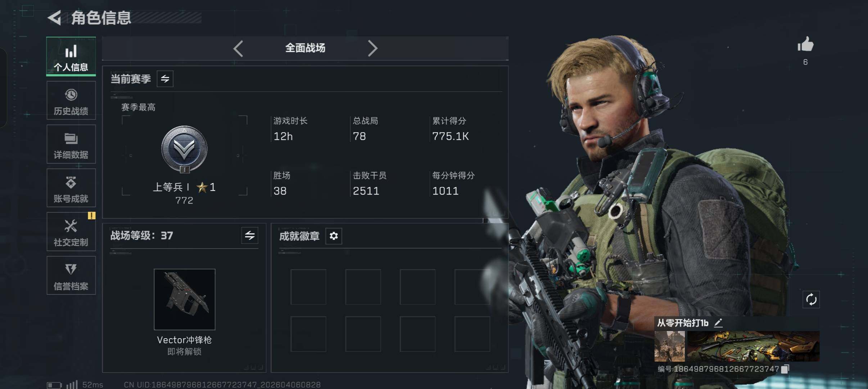The height and width of the screenshot is (389, 868).
Task: Toggle the 战场等级 swap button
Action: (x=250, y=236)
